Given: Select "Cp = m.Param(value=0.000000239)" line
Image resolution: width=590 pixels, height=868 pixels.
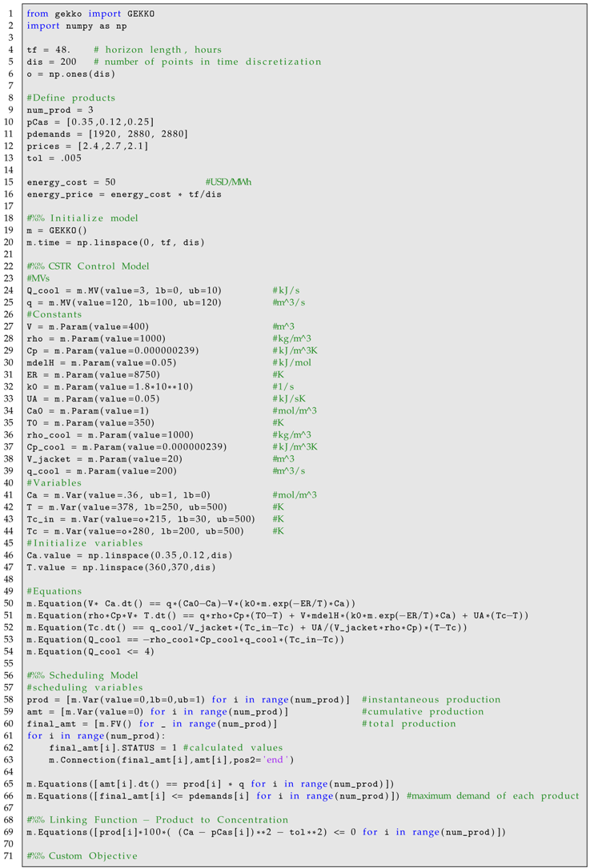Looking at the screenshot, I should tap(113, 351).
